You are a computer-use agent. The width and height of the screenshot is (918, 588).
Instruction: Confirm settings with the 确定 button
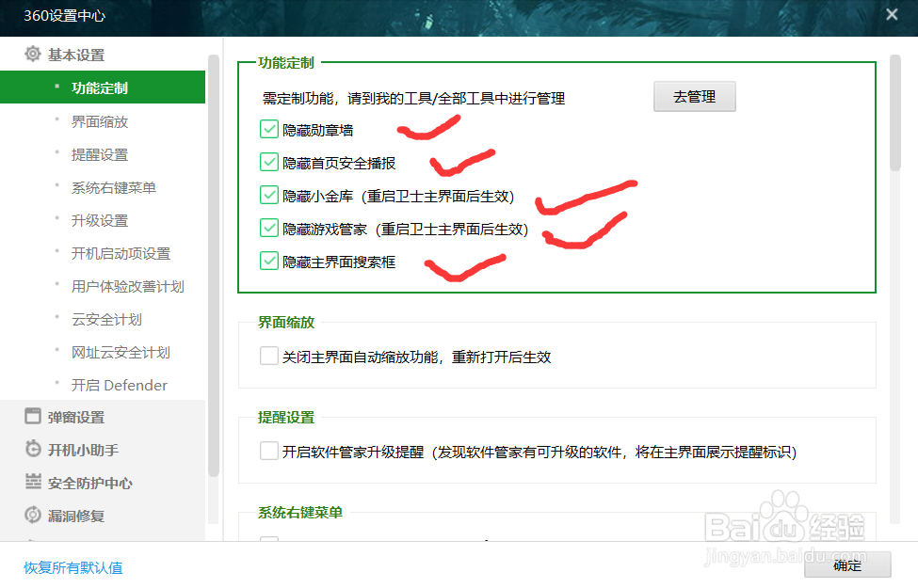point(846,565)
